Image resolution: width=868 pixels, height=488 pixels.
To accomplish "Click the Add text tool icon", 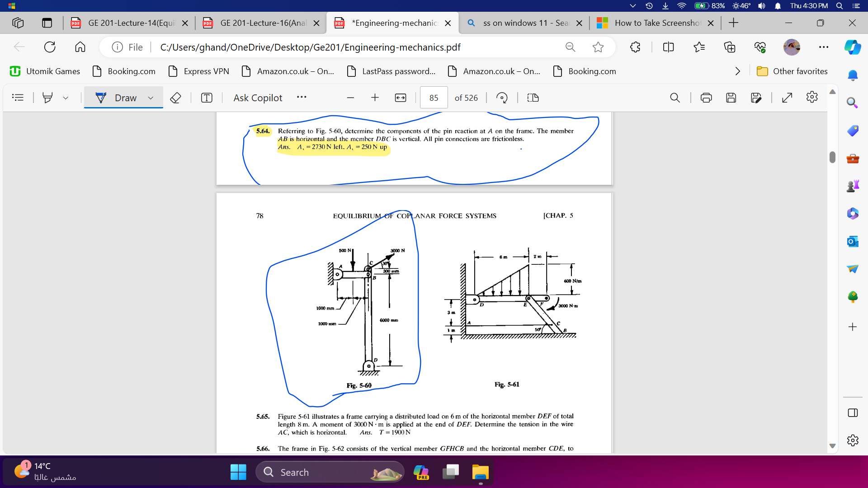I will point(207,98).
